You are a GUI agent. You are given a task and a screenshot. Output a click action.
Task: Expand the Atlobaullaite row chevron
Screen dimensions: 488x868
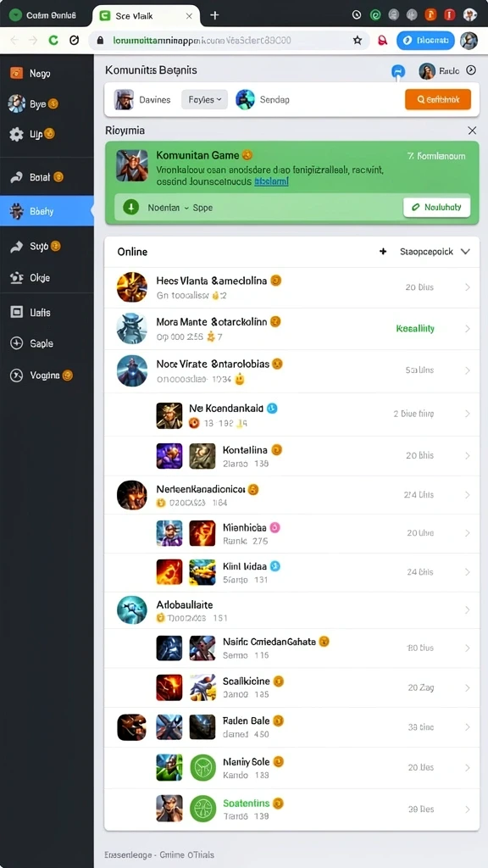(x=468, y=609)
